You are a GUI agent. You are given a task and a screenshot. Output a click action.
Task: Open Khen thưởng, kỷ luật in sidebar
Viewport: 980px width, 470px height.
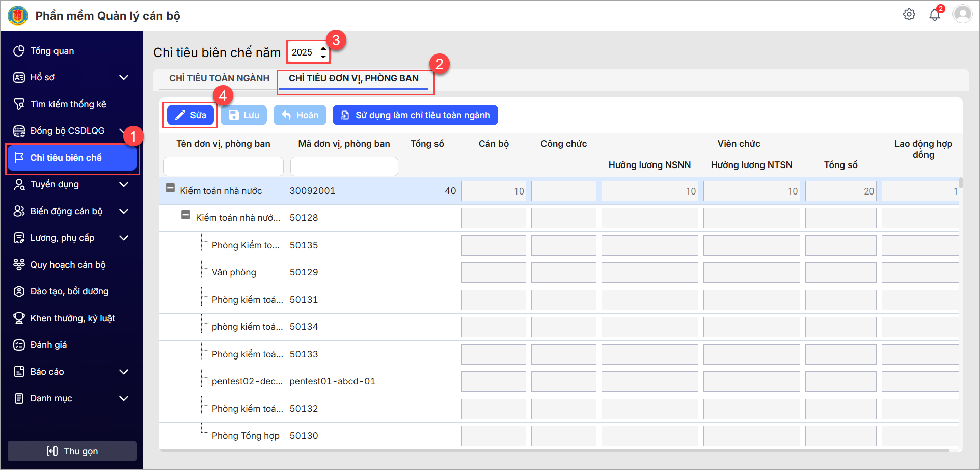click(72, 318)
